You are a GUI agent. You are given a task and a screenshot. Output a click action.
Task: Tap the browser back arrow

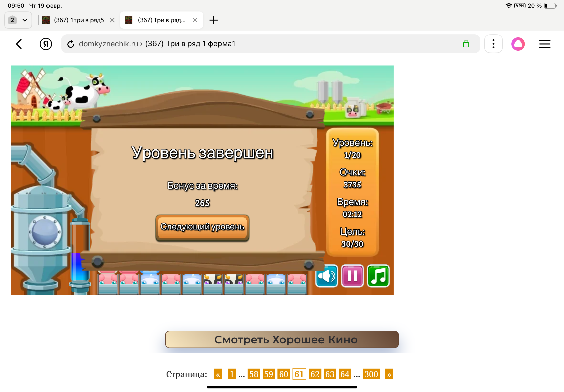(19, 44)
